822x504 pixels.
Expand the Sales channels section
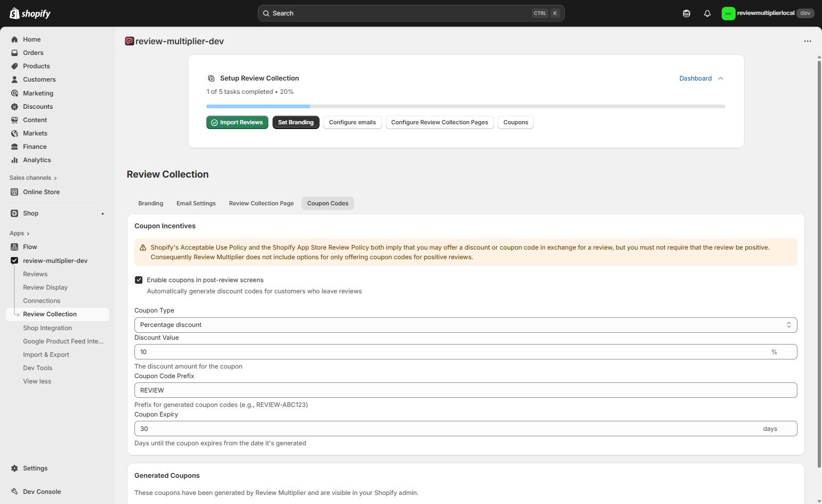(33, 178)
